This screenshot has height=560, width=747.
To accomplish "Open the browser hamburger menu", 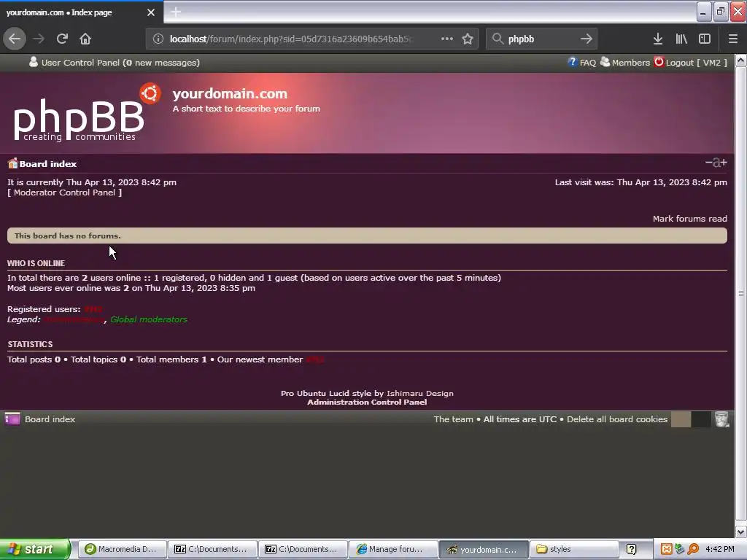I will coord(732,39).
